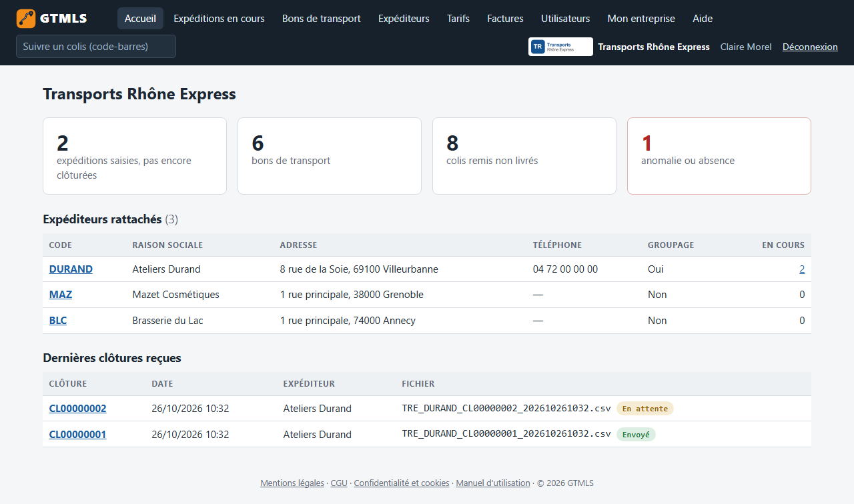The width and height of the screenshot is (854, 504).
Task: Click the en cours count 2 for Durand
Action: coord(802,269)
